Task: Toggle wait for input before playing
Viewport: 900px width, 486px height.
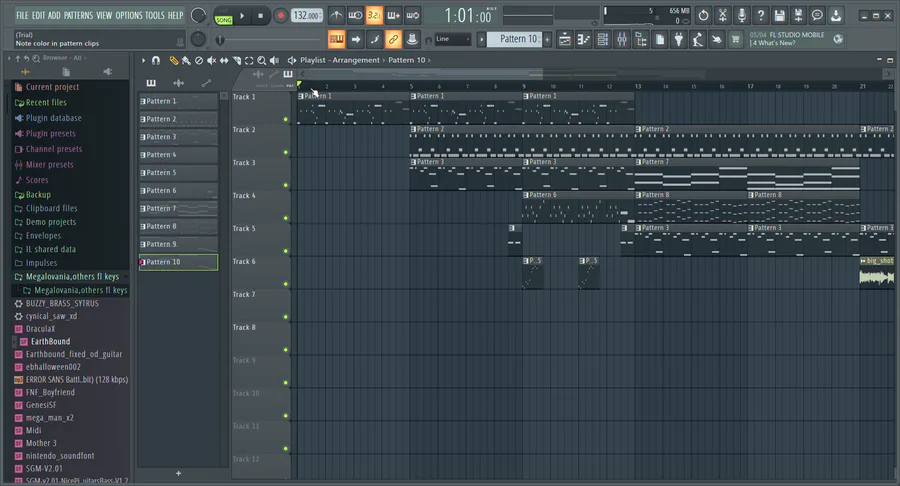Action: click(355, 15)
